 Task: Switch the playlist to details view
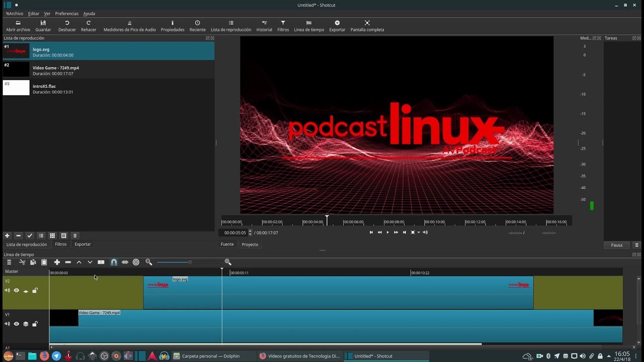click(x=41, y=235)
